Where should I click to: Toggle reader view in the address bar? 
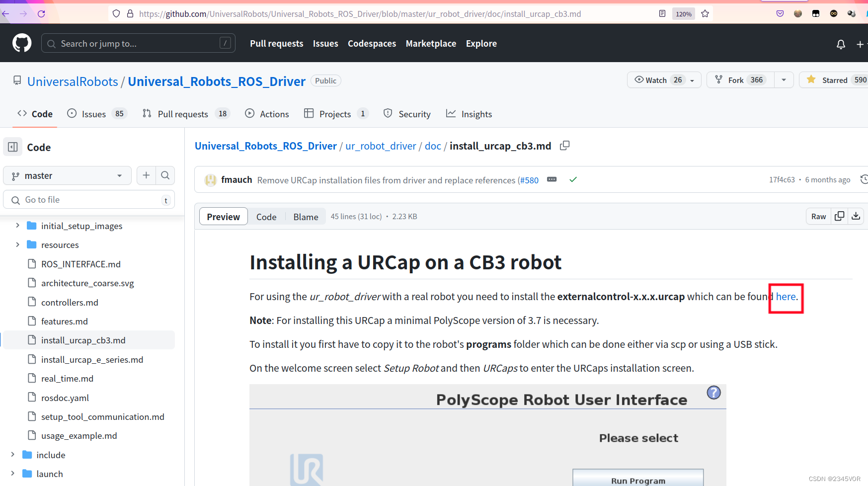(x=662, y=13)
